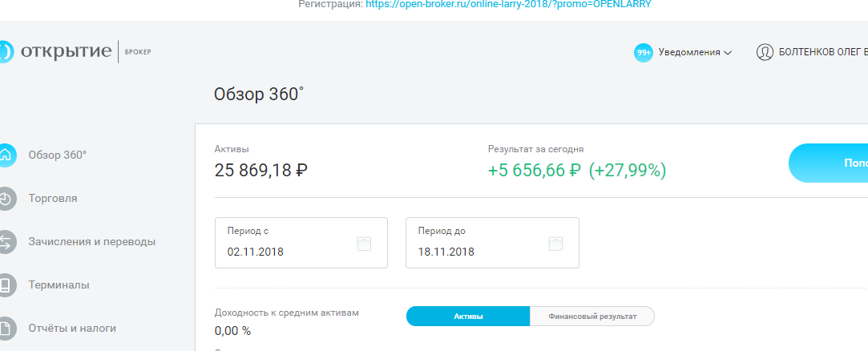
Task: Click the user profile avatar icon
Action: (x=765, y=53)
